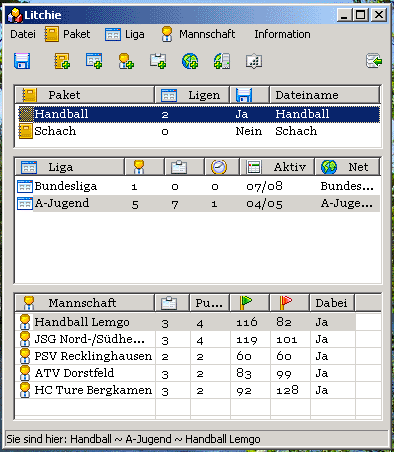This screenshot has height=452, width=394.
Task: Click the Mannschaft column header
Action: click(x=85, y=303)
